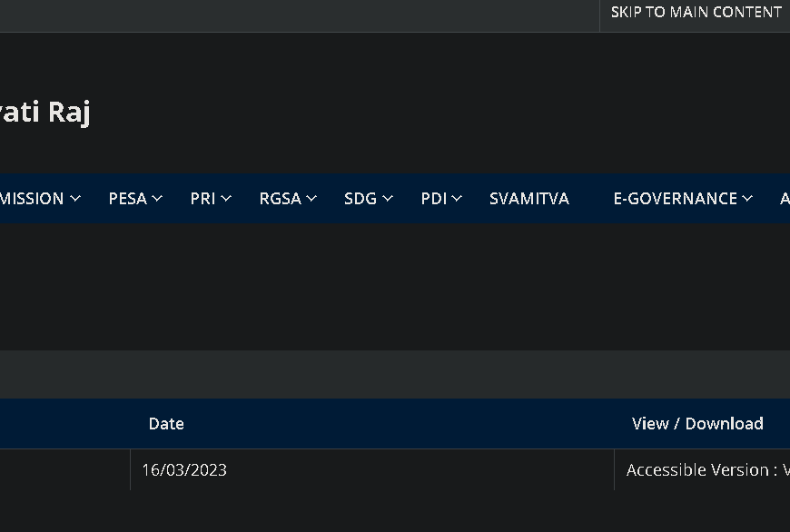
Task: Click the PRI navigation text
Action: tap(202, 199)
